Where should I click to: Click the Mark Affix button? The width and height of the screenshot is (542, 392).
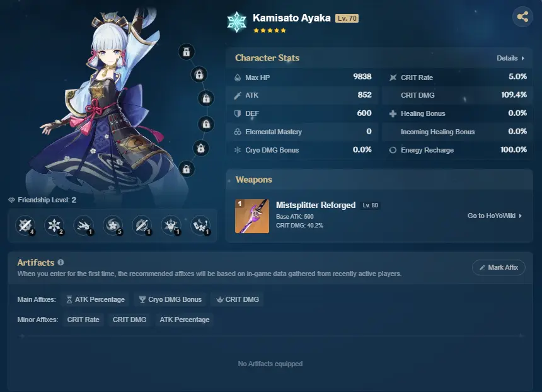[499, 267]
